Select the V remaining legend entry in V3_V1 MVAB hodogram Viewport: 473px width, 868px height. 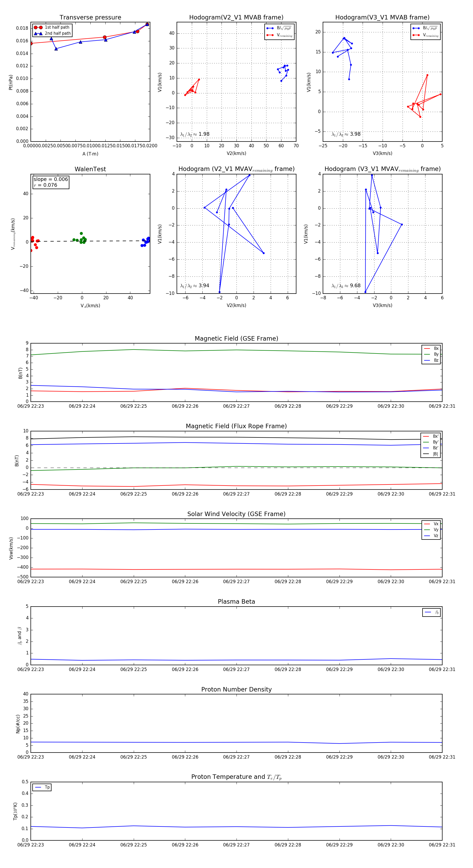[425, 35]
